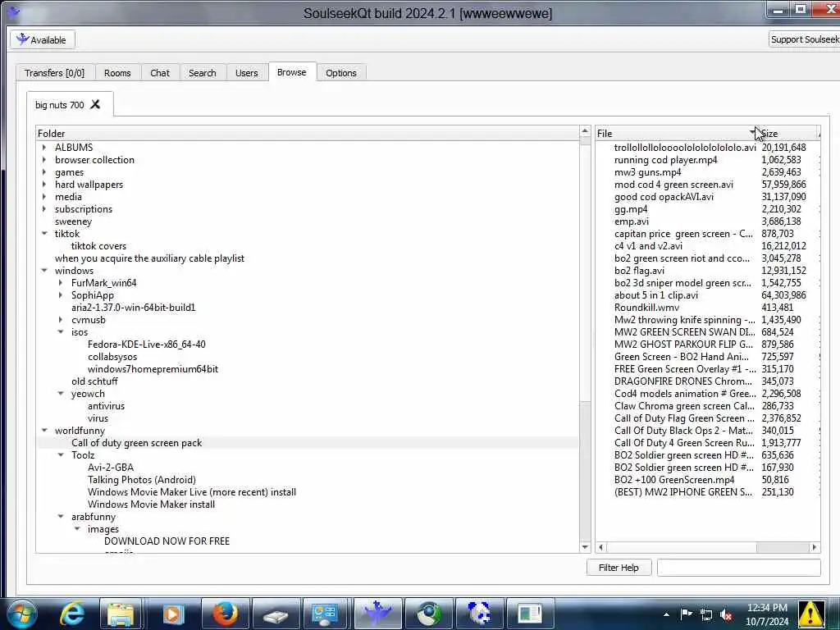Open Windows Explorer from the taskbar
The image size is (840, 630).
pos(121,614)
